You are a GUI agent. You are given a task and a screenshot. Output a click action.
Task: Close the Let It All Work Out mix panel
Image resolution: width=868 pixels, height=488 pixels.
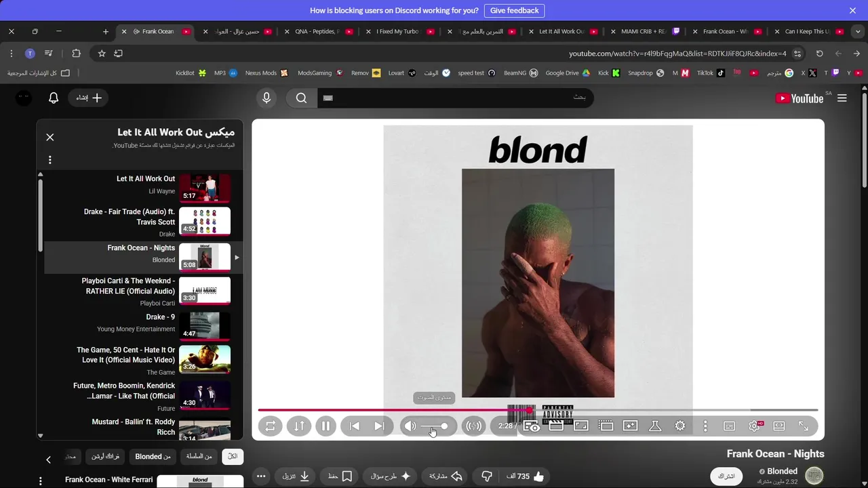(x=50, y=137)
